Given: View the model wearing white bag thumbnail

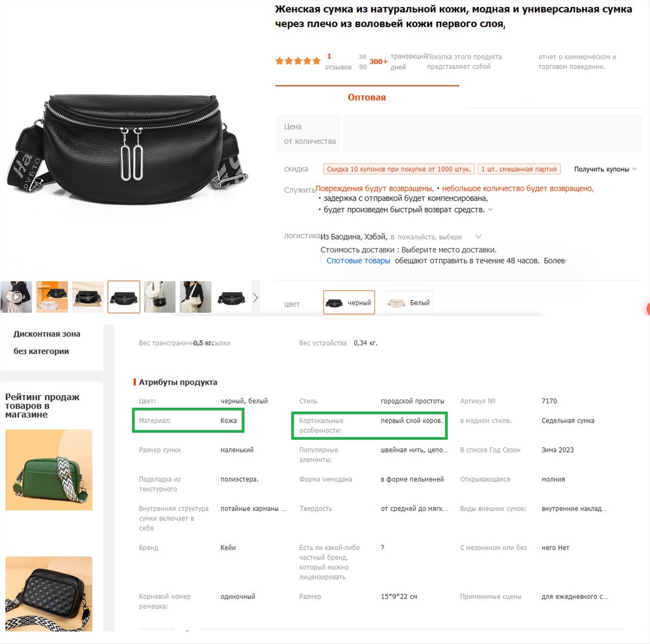Looking at the screenshot, I should click(195, 297).
